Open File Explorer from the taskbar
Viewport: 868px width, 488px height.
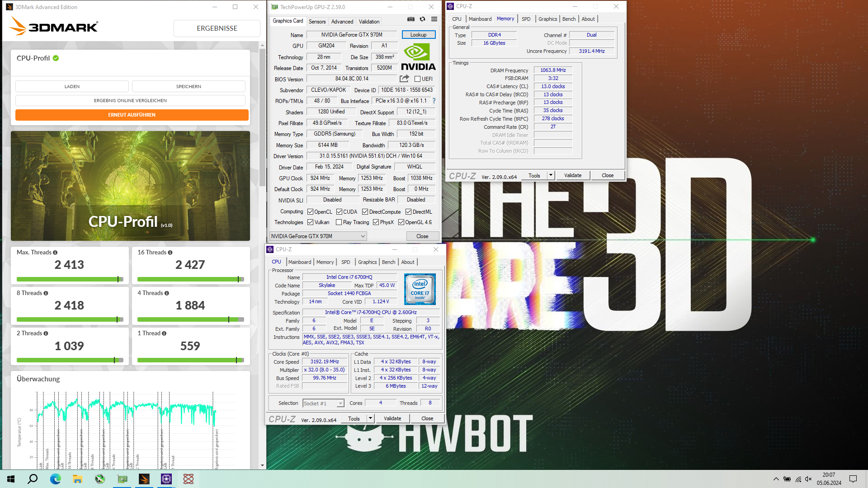tap(77, 479)
